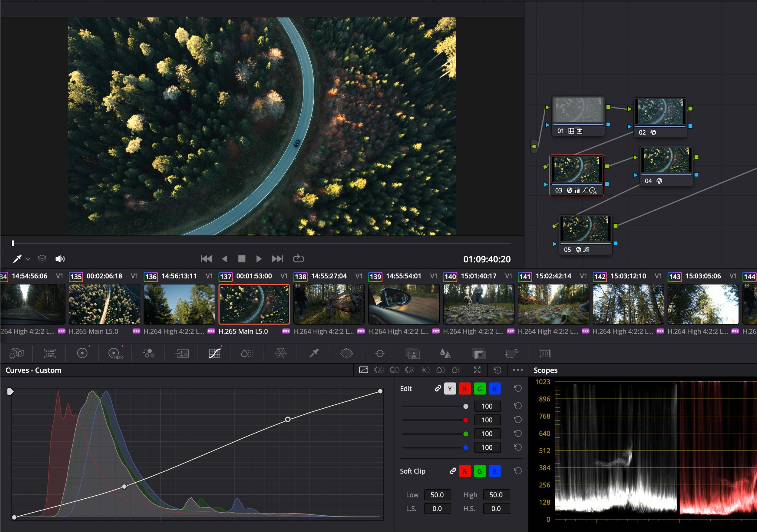757x532 pixels.
Task: Toggle Soft Clip channel ganging link
Action: [453, 471]
